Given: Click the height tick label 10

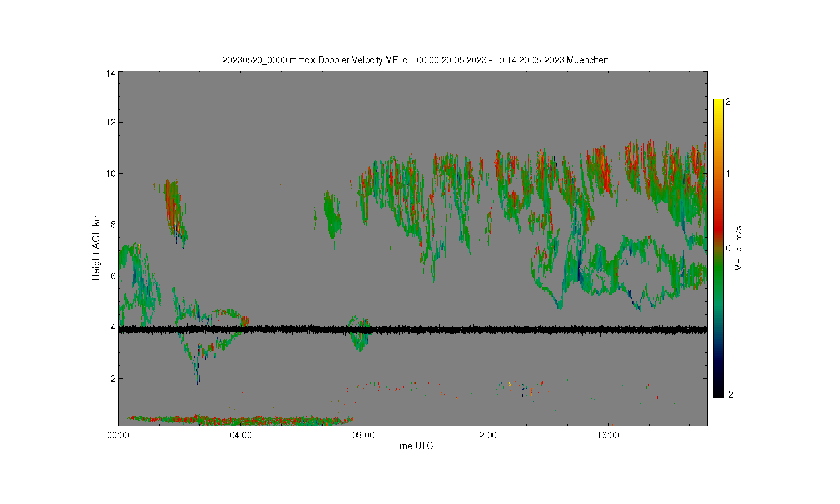Looking at the screenshot, I should point(111,174).
